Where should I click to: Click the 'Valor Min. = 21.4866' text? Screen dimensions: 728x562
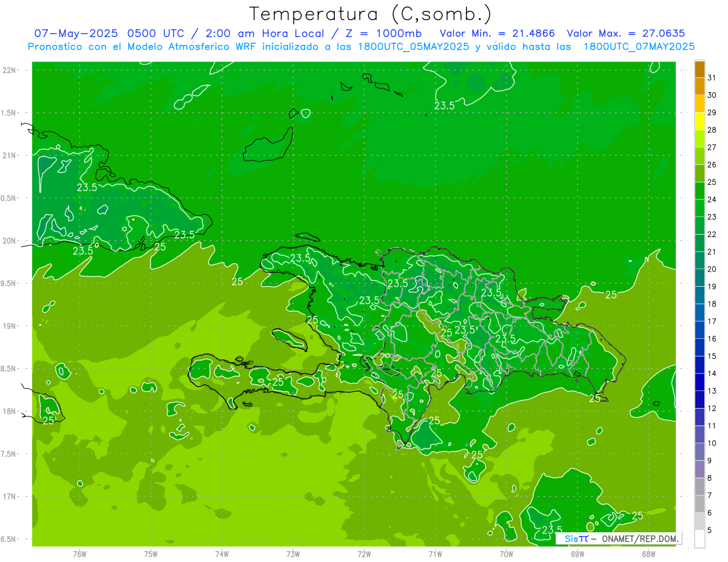pyautogui.click(x=497, y=33)
